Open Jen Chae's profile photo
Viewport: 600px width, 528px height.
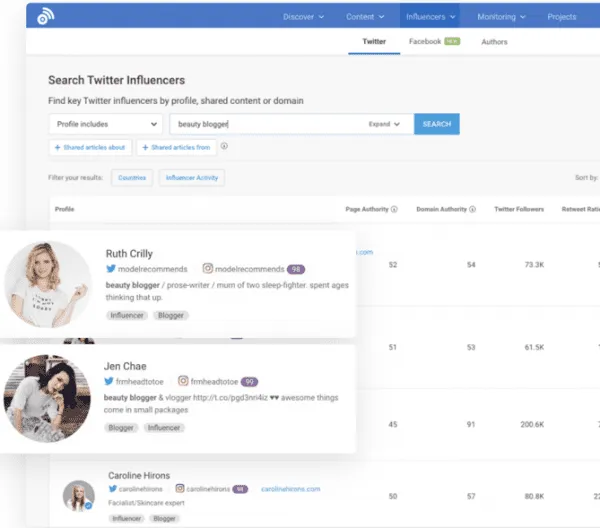tap(47, 398)
